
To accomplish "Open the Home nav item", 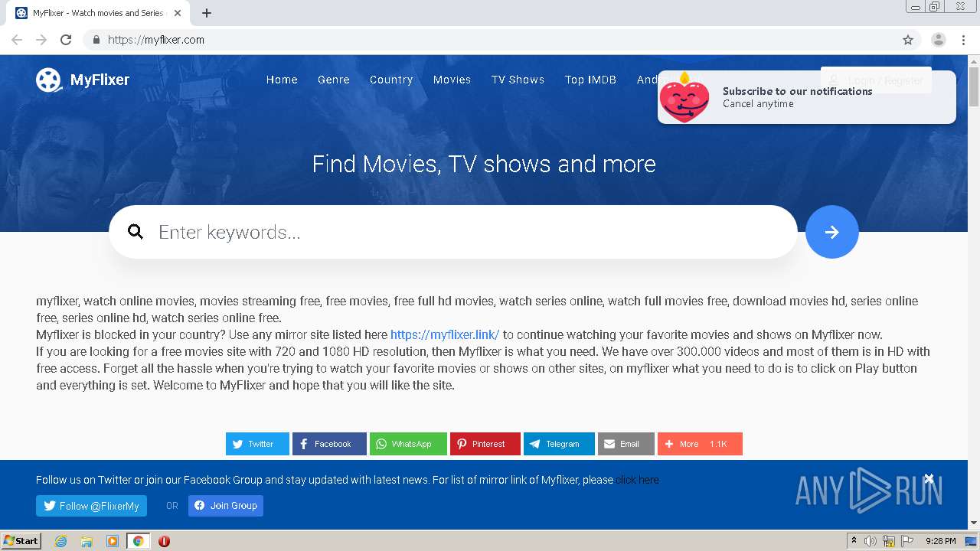I will pos(282,80).
